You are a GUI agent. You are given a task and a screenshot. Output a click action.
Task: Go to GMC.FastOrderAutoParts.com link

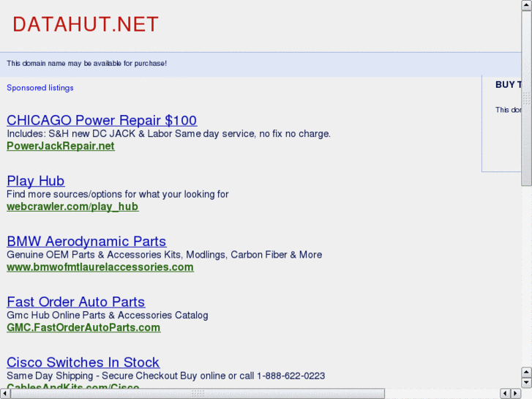point(84,328)
